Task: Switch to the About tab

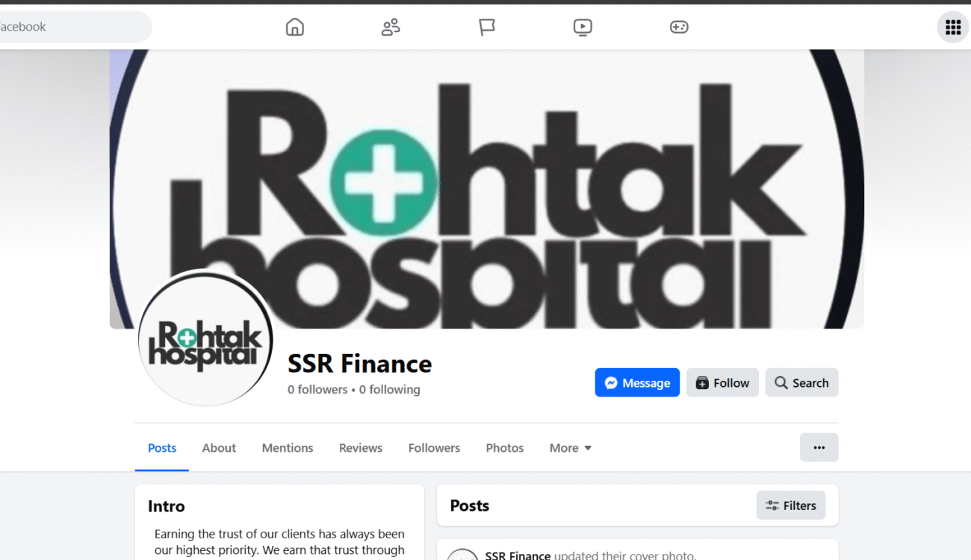Action: pos(219,448)
